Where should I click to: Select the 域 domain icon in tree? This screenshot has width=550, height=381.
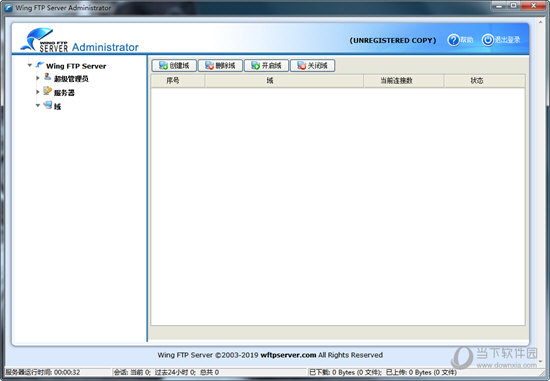[48, 105]
